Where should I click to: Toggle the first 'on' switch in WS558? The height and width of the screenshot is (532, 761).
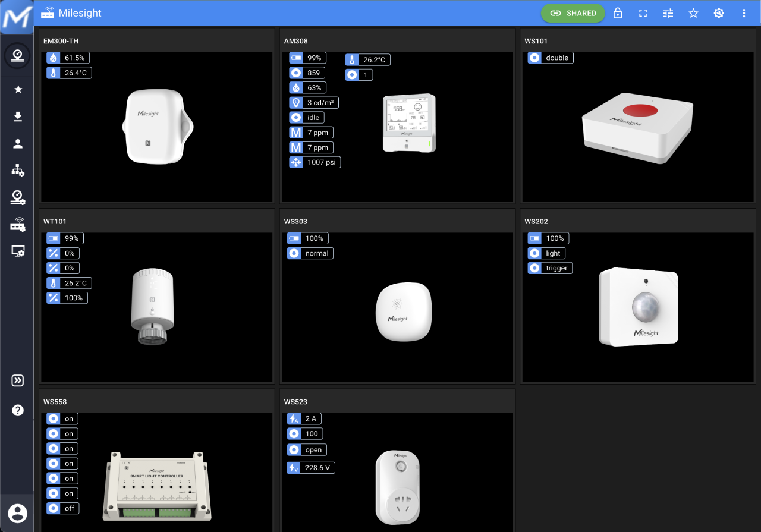coord(62,418)
